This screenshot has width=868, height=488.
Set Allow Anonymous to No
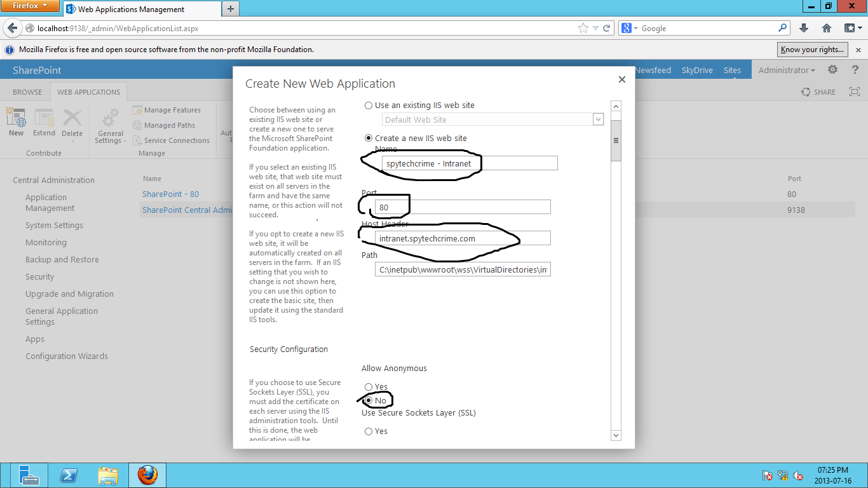click(369, 401)
